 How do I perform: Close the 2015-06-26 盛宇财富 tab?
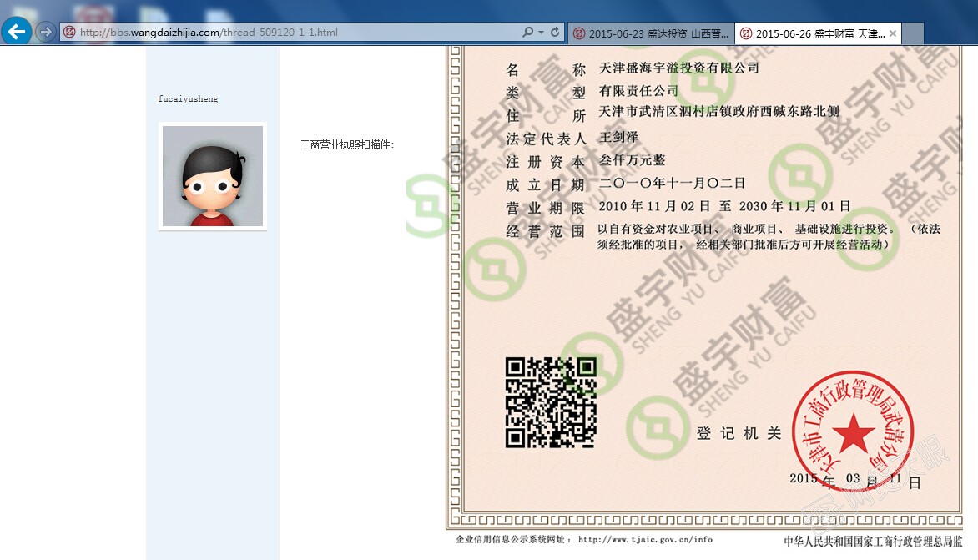point(893,34)
